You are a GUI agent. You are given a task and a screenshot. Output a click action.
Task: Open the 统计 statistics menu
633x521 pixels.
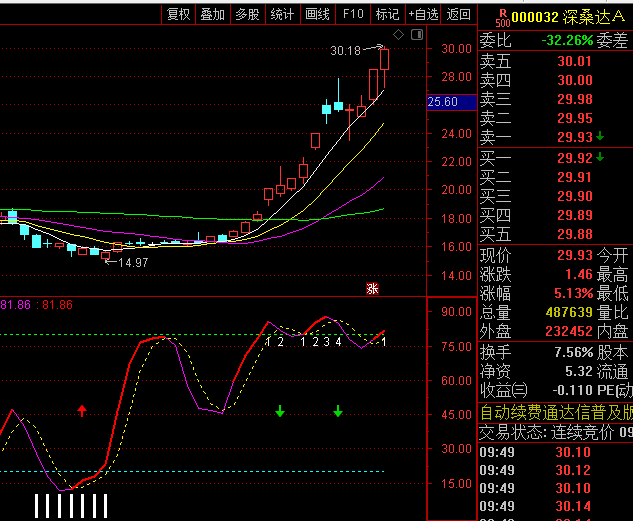[282, 14]
